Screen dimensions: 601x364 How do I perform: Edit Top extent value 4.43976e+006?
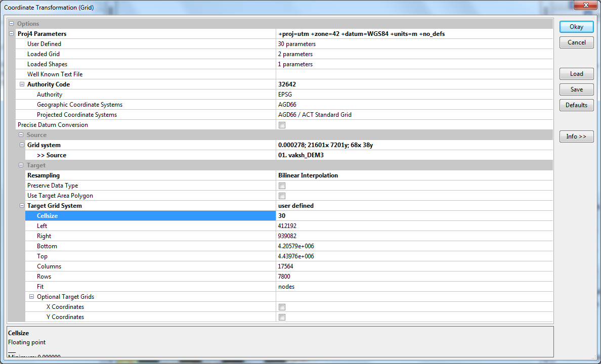coord(414,256)
